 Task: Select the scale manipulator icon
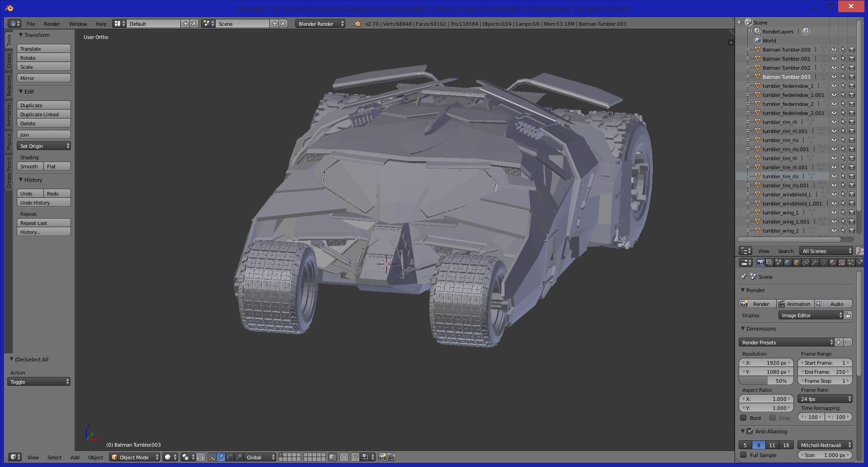[239, 457]
